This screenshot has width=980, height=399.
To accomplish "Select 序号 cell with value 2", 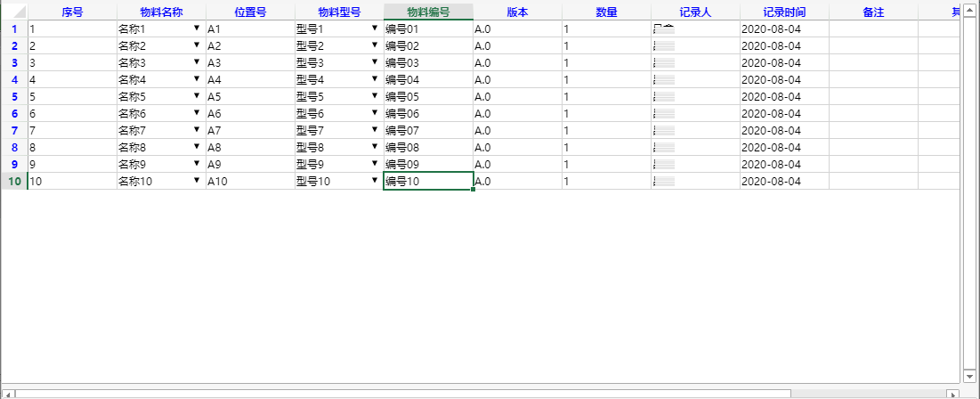I will [x=72, y=45].
